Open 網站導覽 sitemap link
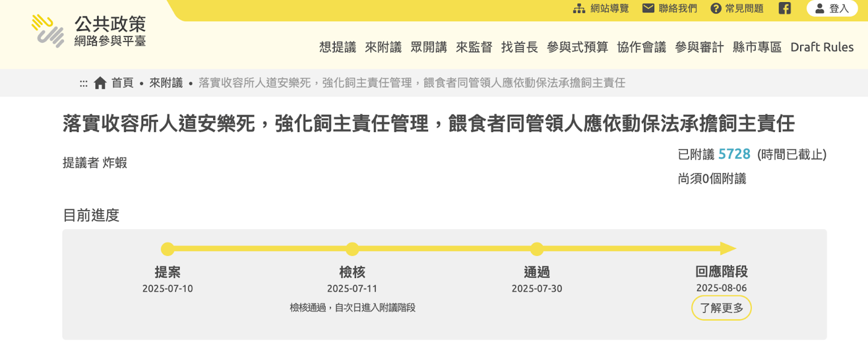Screen dimensions: 868x352 [601, 9]
